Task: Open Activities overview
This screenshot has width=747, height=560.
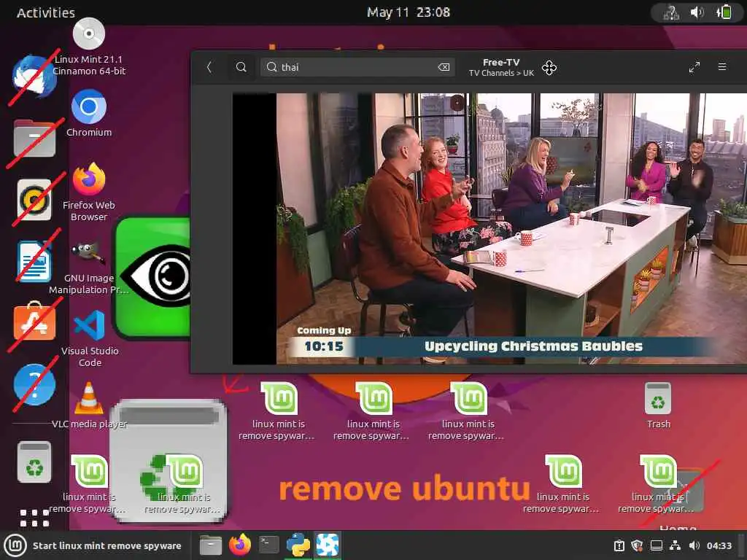Action: [x=46, y=12]
